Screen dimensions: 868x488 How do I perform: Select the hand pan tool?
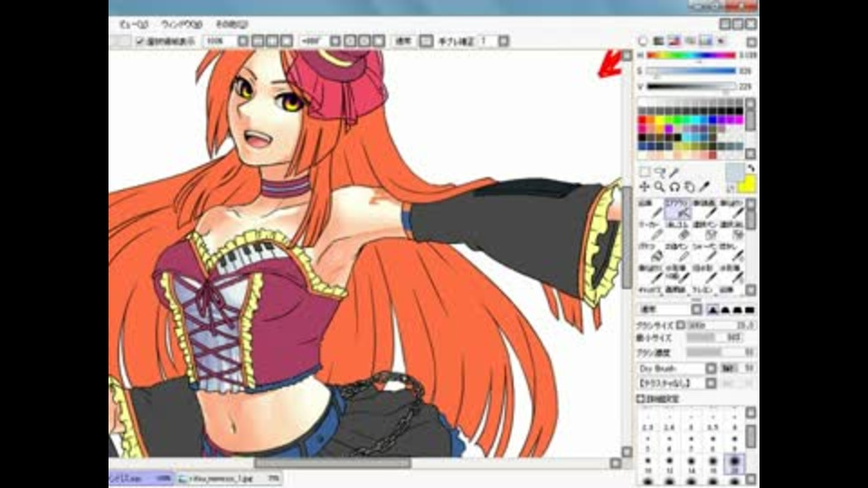click(x=689, y=187)
